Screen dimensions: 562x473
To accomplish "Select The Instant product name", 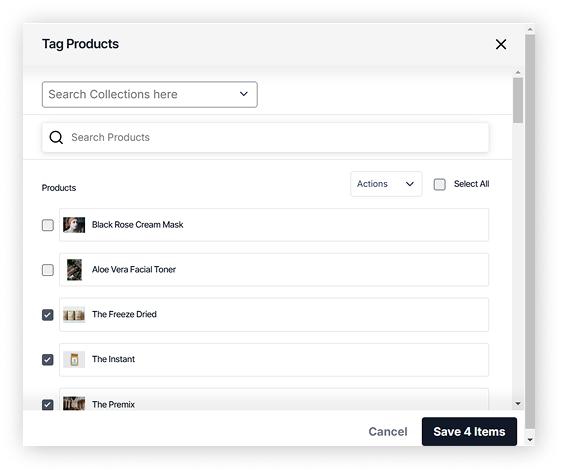I will (113, 359).
